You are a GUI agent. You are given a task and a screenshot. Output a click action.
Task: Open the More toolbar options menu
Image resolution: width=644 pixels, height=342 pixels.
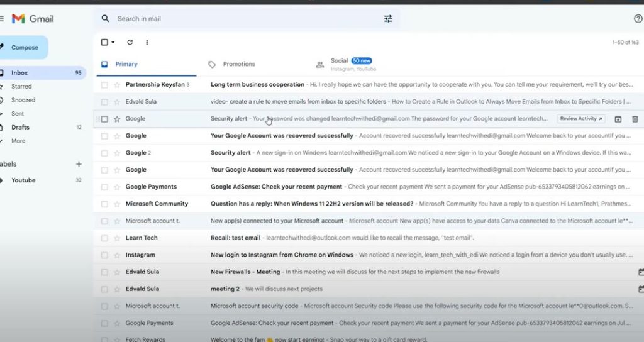coord(147,42)
